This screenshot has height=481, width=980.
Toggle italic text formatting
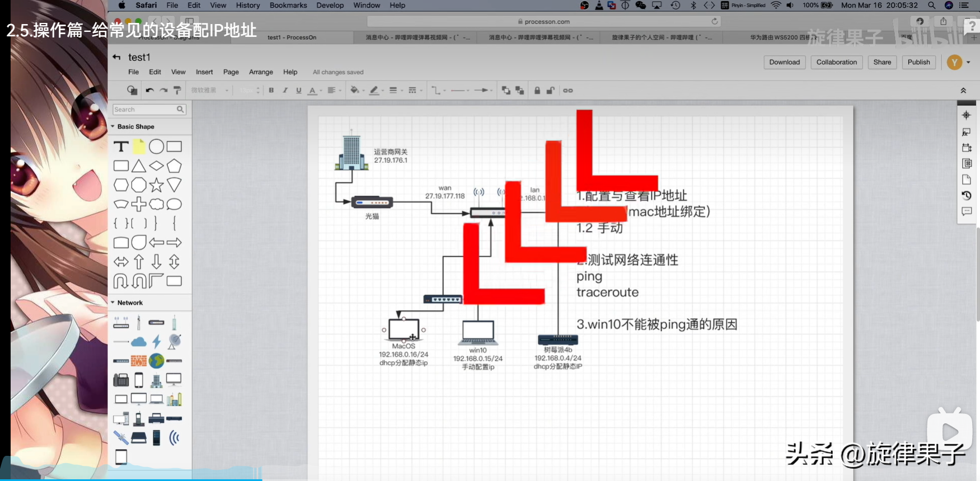pos(285,90)
